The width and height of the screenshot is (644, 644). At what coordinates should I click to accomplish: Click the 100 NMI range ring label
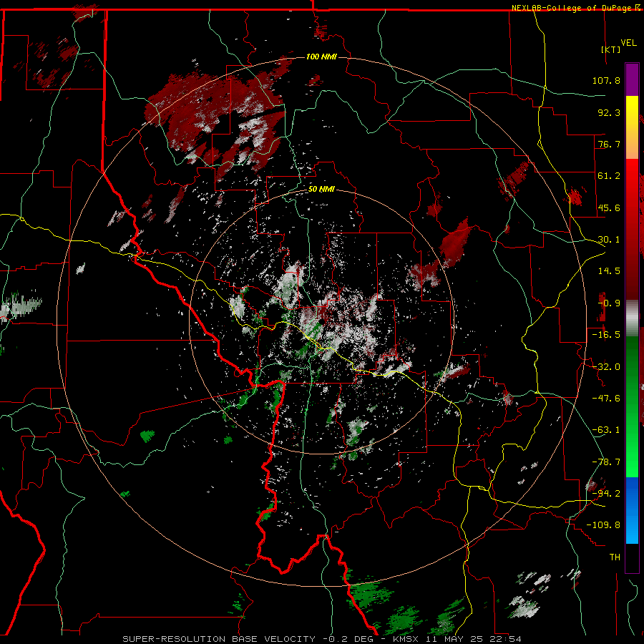[x=321, y=57]
